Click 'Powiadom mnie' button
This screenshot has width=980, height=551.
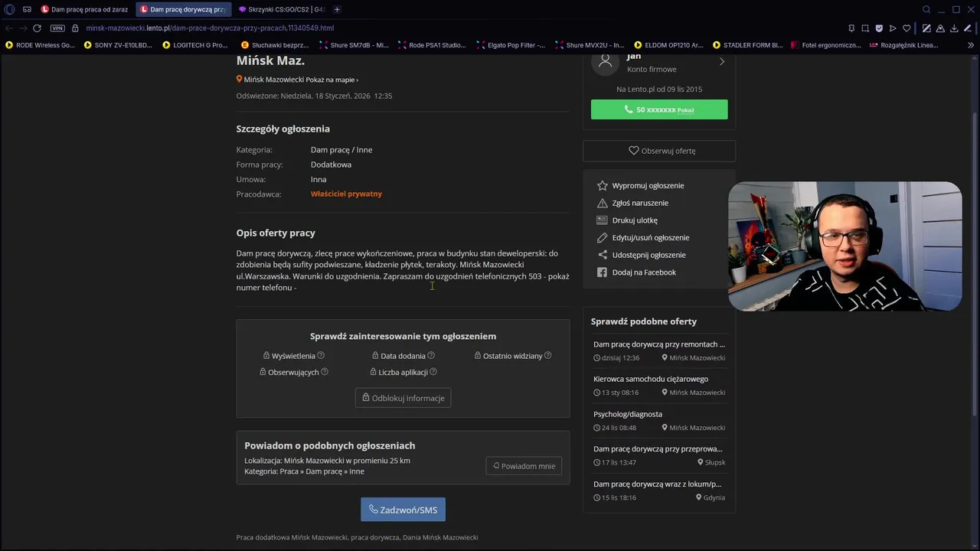(524, 466)
